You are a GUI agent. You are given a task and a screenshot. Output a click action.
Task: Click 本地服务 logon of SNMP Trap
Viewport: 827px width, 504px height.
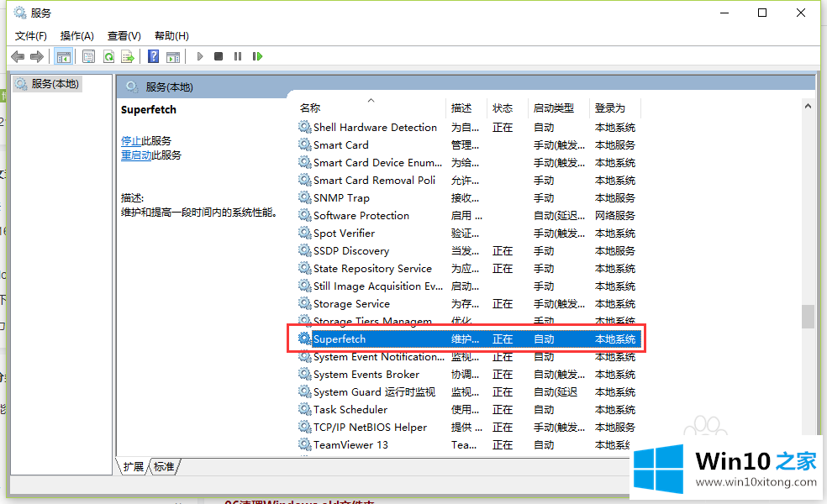click(615, 197)
